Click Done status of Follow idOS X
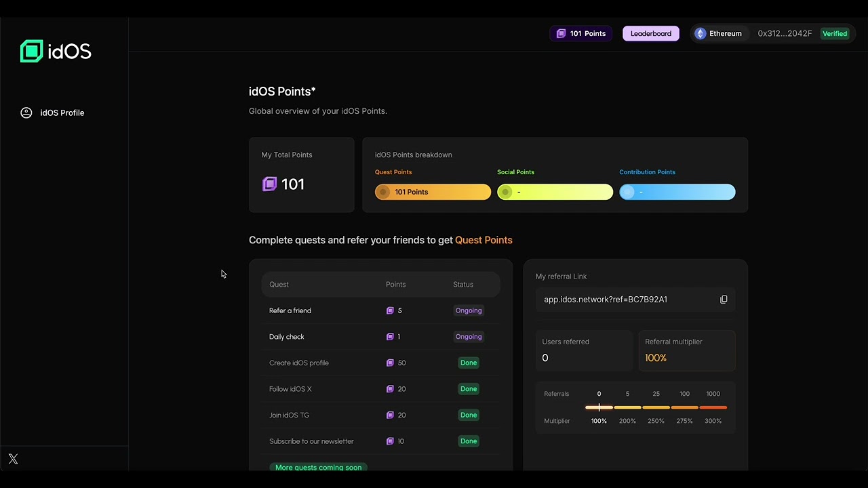Screen dimensions: 868x488 [x=469, y=389]
